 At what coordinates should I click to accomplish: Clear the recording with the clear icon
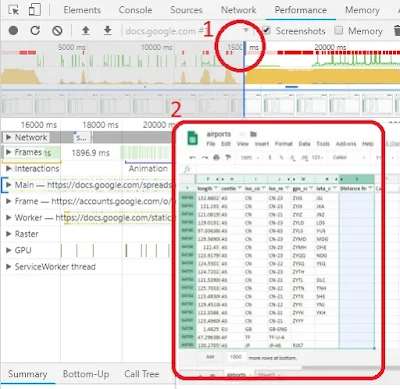tap(57, 31)
